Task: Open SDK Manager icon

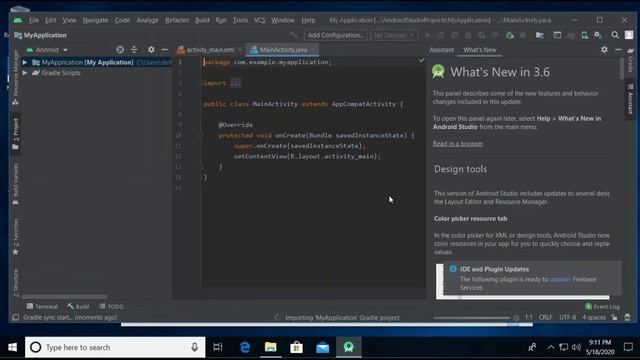Action: 598,35
